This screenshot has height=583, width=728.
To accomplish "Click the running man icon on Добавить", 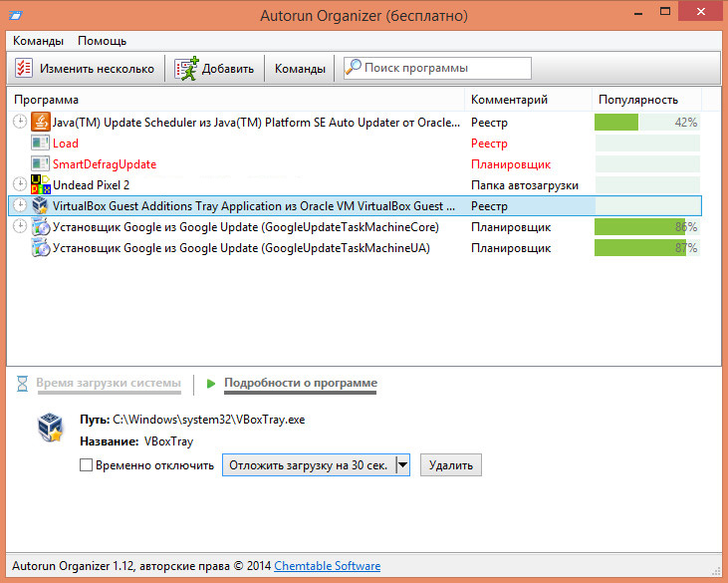I will (x=187, y=69).
